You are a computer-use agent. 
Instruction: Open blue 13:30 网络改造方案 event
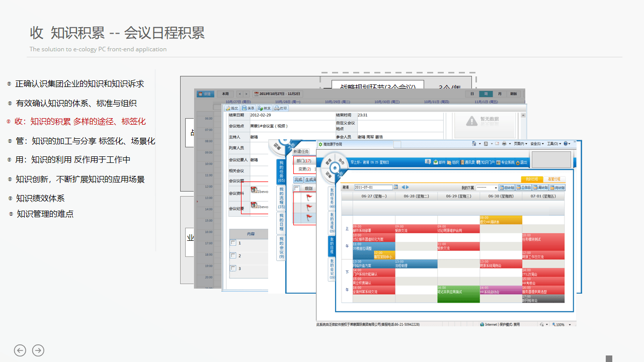[373, 264]
